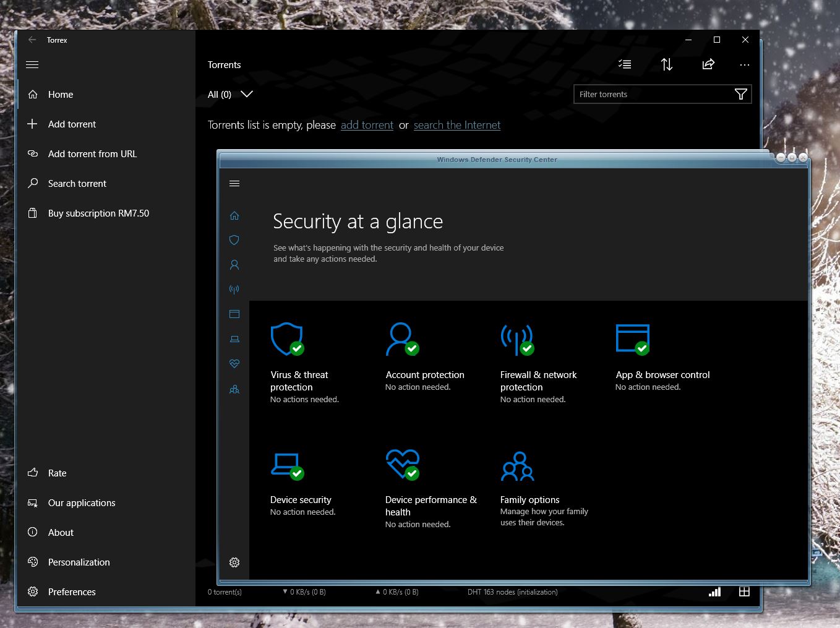Follow the 'search the Internet' link
This screenshot has width=840, height=628.
[457, 125]
